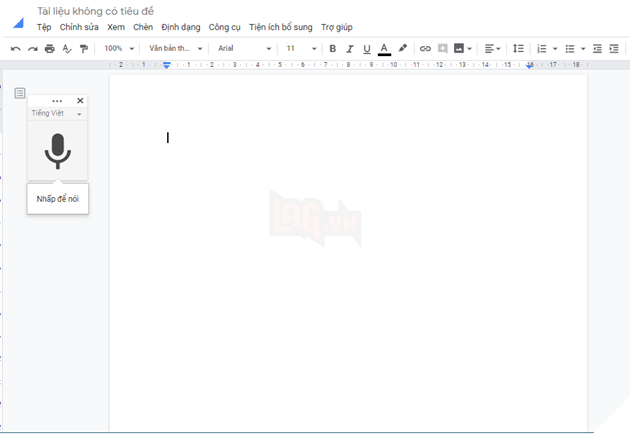630x437 pixels.
Task: Click the highlight color marker icon
Action: click(x=403, y=48)
